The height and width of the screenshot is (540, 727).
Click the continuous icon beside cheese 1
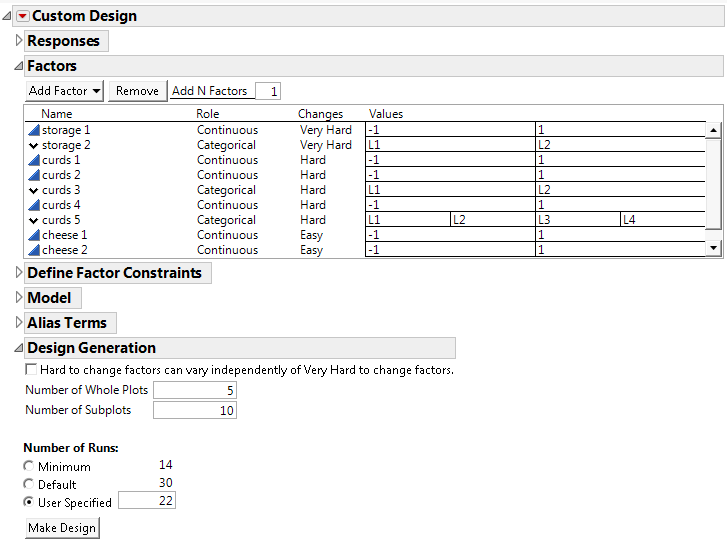[x=34, y=235]
